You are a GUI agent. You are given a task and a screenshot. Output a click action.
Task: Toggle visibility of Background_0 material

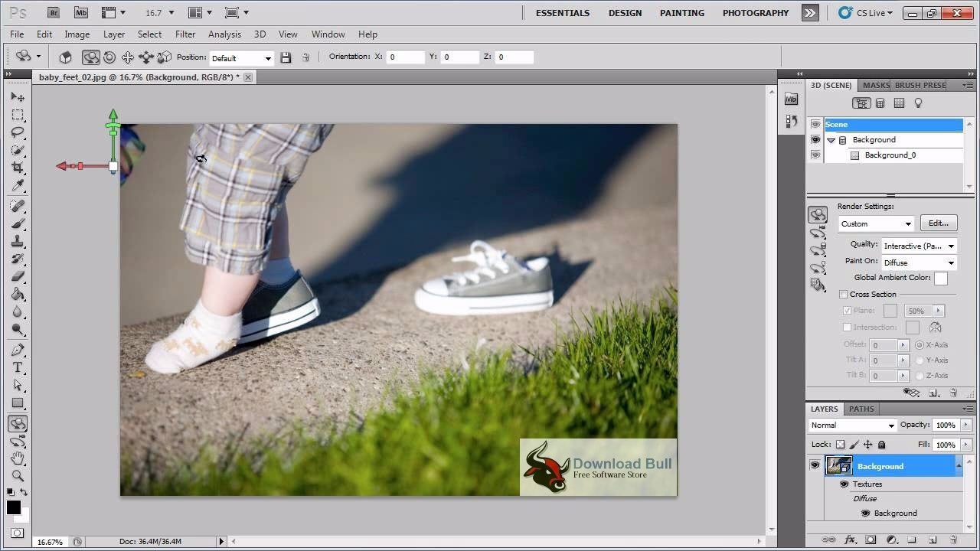[815, 155]
